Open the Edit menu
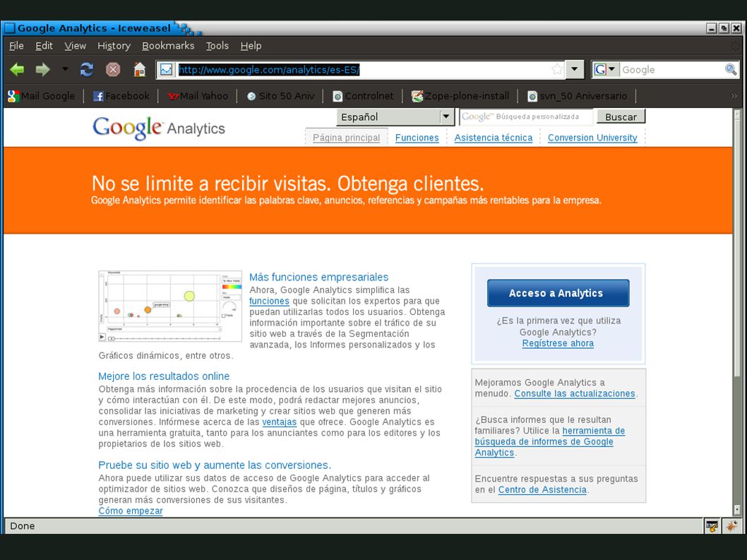Viewport: 747px width, 560px height. pyautogui.click(x=44, y=46)
